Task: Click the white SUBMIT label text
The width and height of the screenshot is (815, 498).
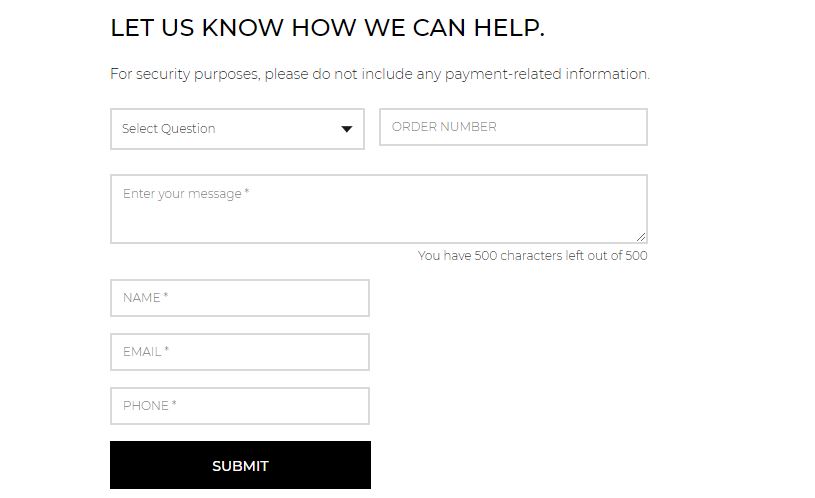Action: [x=240, y=466]
